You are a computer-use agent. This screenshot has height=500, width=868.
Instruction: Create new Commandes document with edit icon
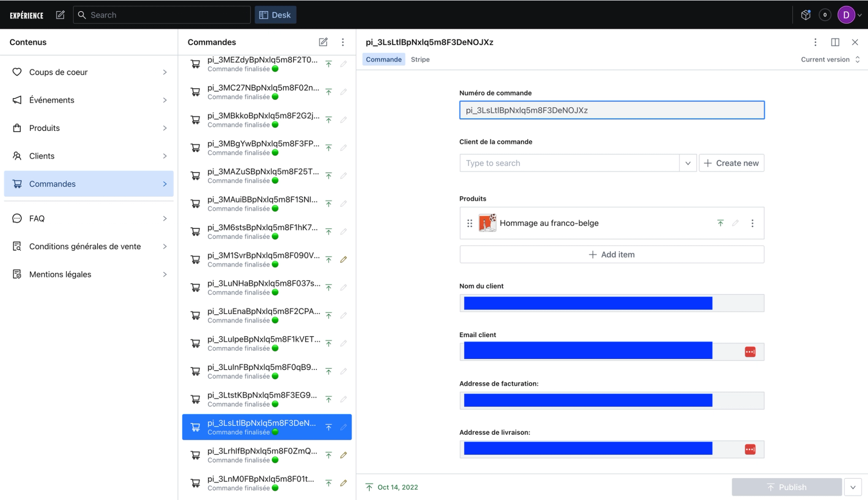(323, 42)
